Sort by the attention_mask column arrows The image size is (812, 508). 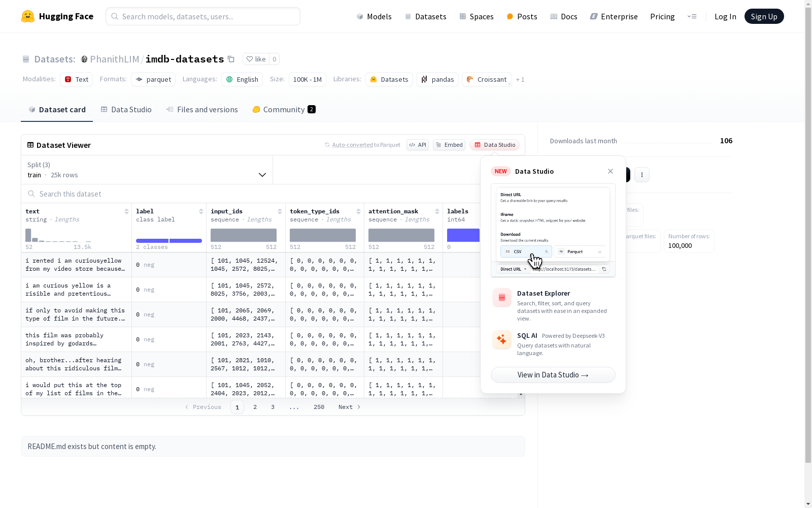[437, 211]
